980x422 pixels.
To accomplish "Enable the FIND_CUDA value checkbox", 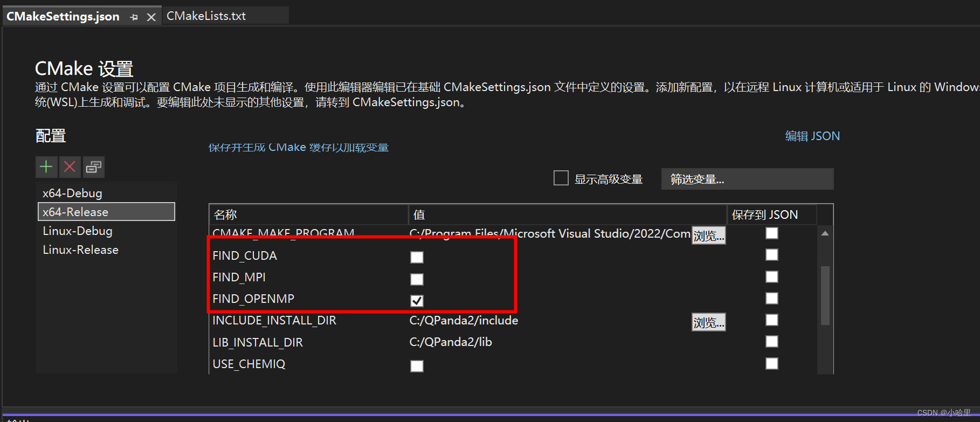I will (417, 257).
